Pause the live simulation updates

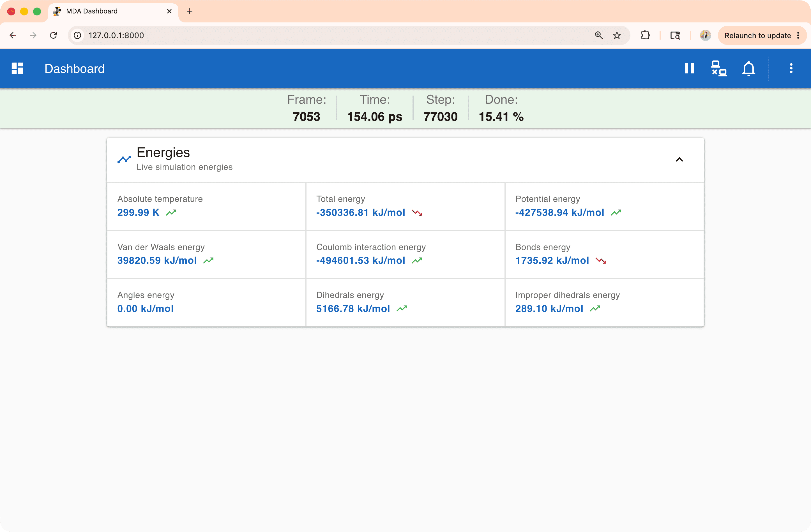click(x=689, y=68)
